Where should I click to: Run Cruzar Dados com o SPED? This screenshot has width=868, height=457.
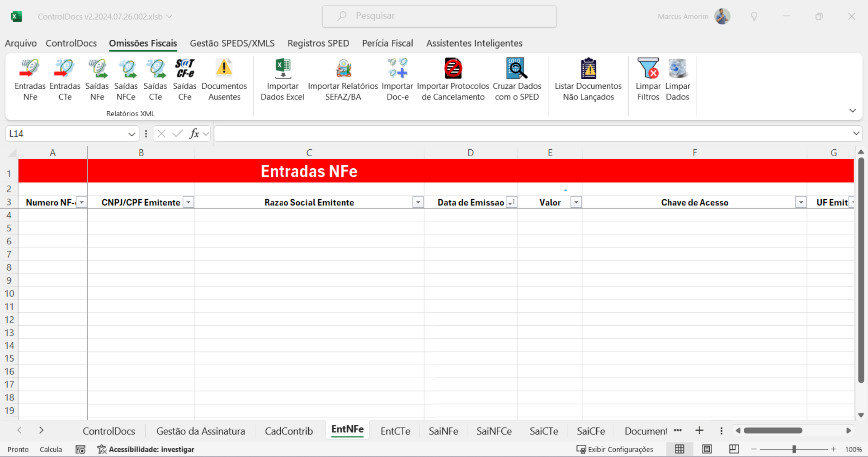click(x=517, y=69)
